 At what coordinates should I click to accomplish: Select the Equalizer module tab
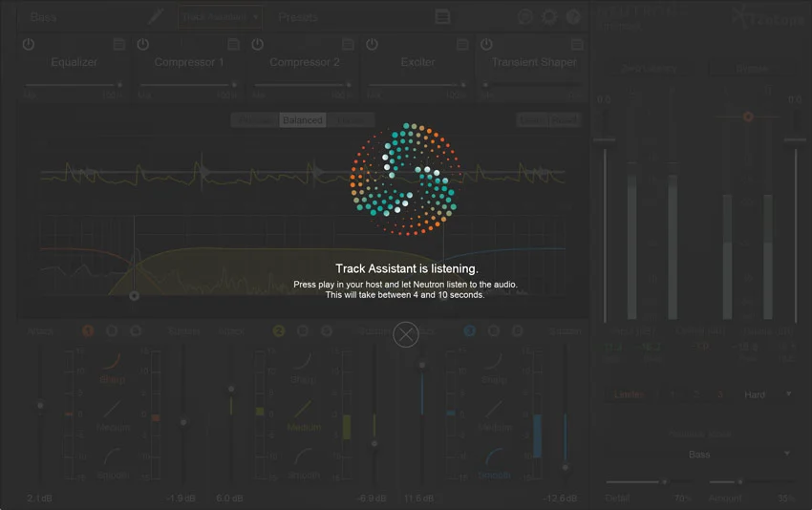[75, 62]
